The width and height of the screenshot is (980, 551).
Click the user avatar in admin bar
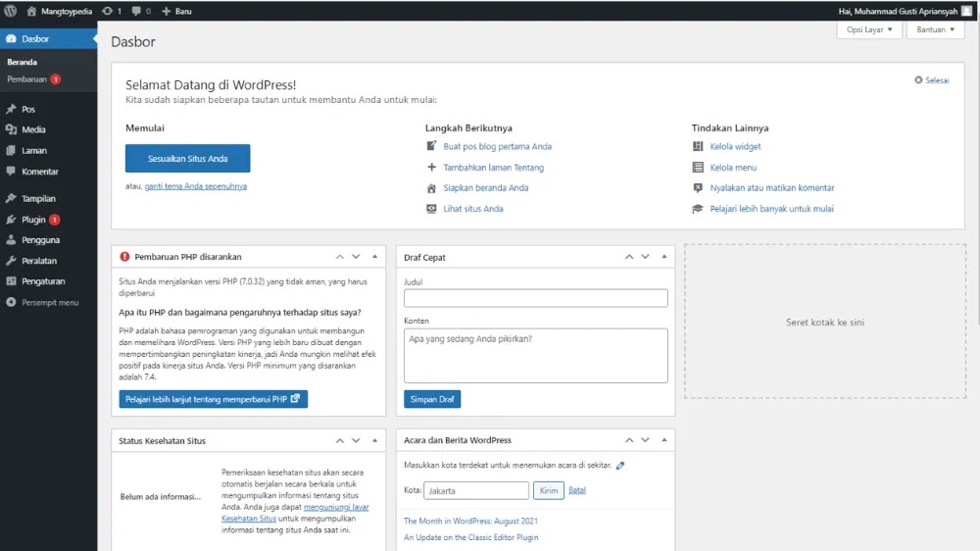pyautogui.click(x=966, y=11)
